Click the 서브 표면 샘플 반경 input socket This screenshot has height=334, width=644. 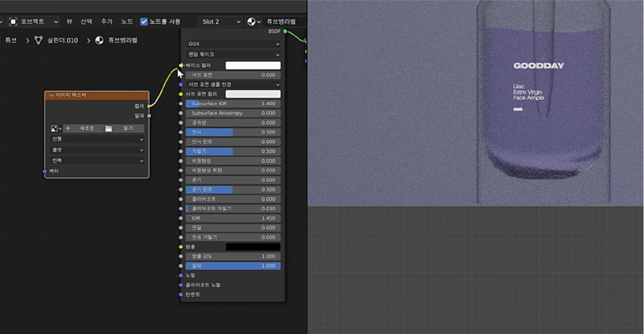[x=181, y=85]
